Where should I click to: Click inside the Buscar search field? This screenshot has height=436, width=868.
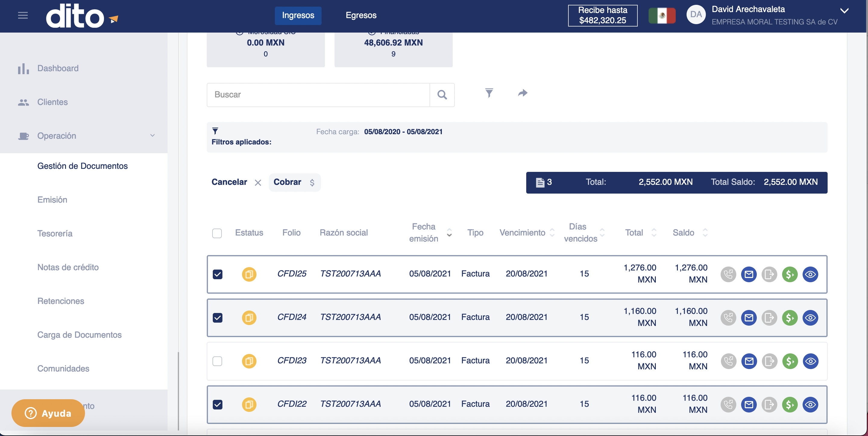tap(318, 95)
